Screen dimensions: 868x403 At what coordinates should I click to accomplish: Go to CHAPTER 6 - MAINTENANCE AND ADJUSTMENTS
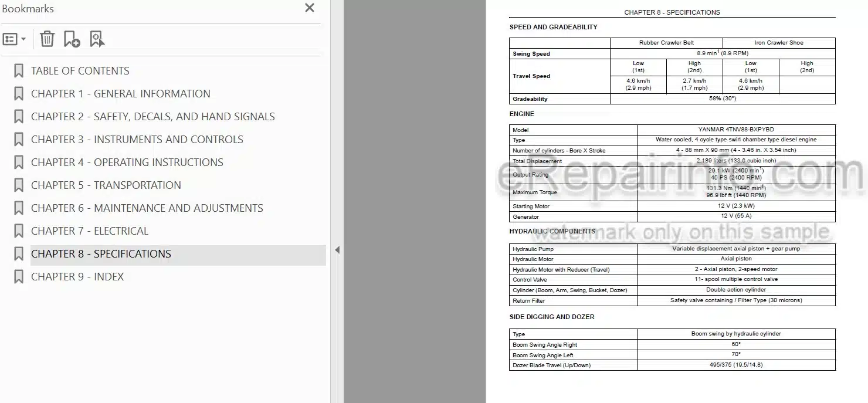point(147,208)
